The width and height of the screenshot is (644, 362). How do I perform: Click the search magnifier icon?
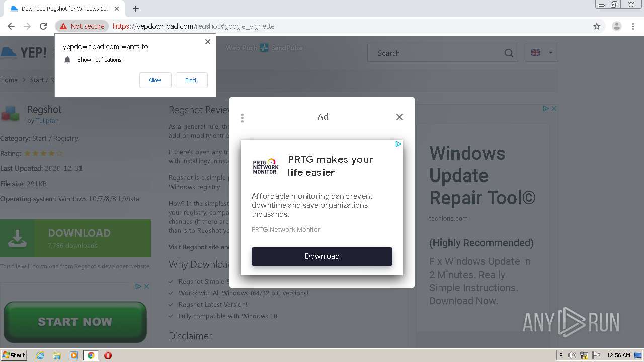coord(509,53)
